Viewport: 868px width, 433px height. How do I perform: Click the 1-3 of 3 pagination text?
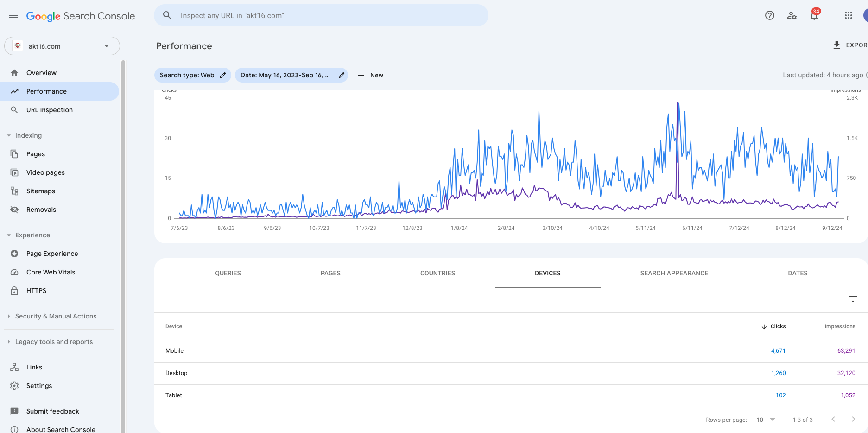pyautogui.click(x=803, y=420)
